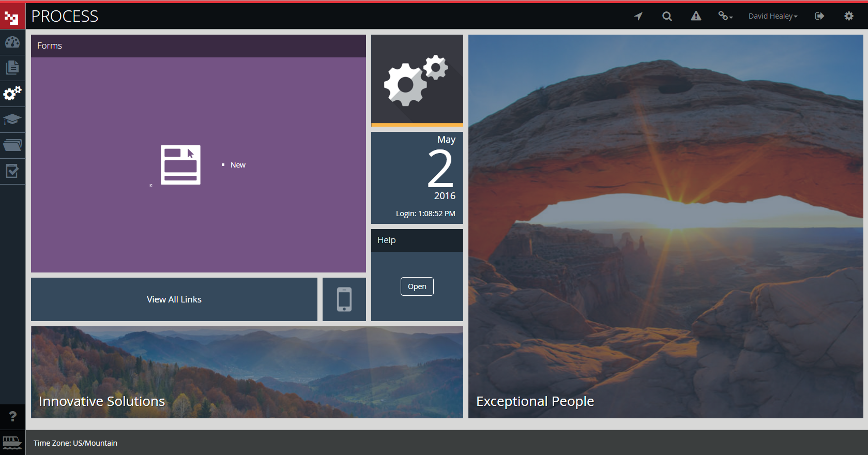
Task: Click the mobile phone tile
Action: [x=344, y=299]
